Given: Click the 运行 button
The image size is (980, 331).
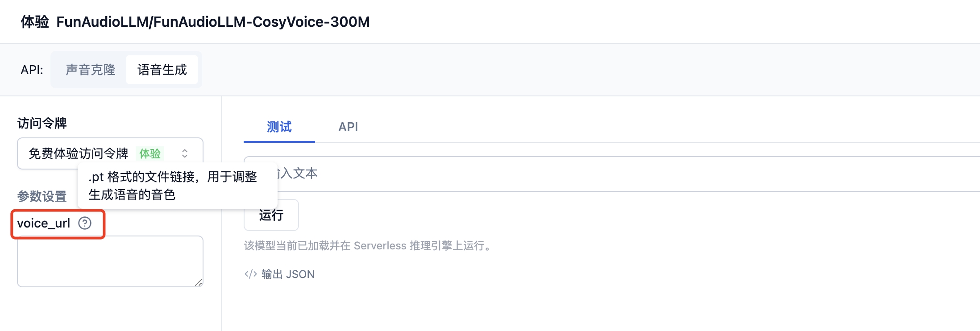Looking at the screenshot, I should pyautogui.click(x=271, y=215).
